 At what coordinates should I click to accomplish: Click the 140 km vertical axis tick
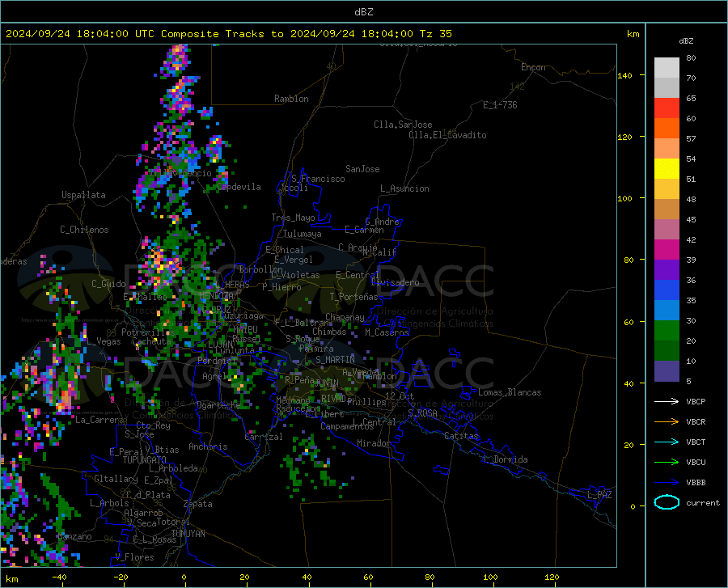tap(624, 75)
